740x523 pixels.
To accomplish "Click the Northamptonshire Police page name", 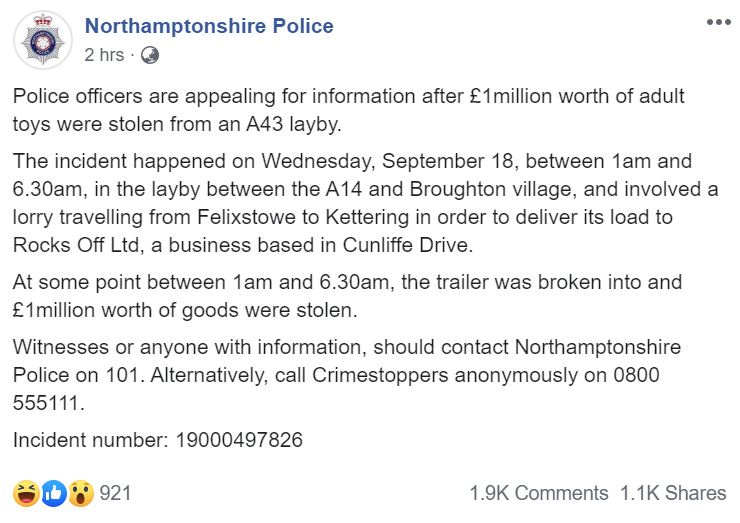I will pyautogui.click(x=209, y=26).
